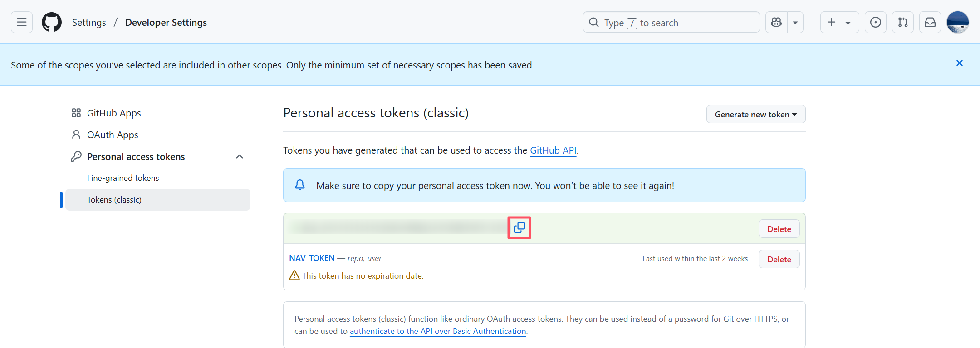The width and height of the screenshot is (980, 348).
Task: Open the Copilot chat icon
Action: click(x=776, y=22)
